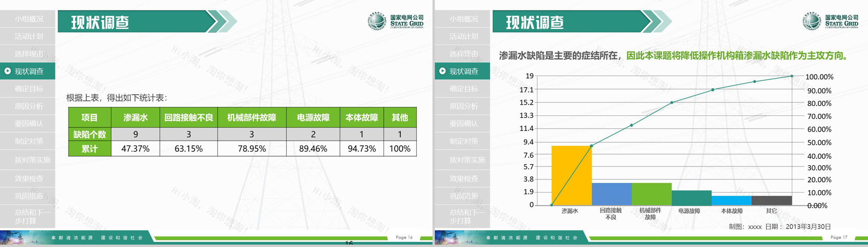868x247 pixels.
Task: Click the cumulative cell showing 47.37%
Action: 135,149
